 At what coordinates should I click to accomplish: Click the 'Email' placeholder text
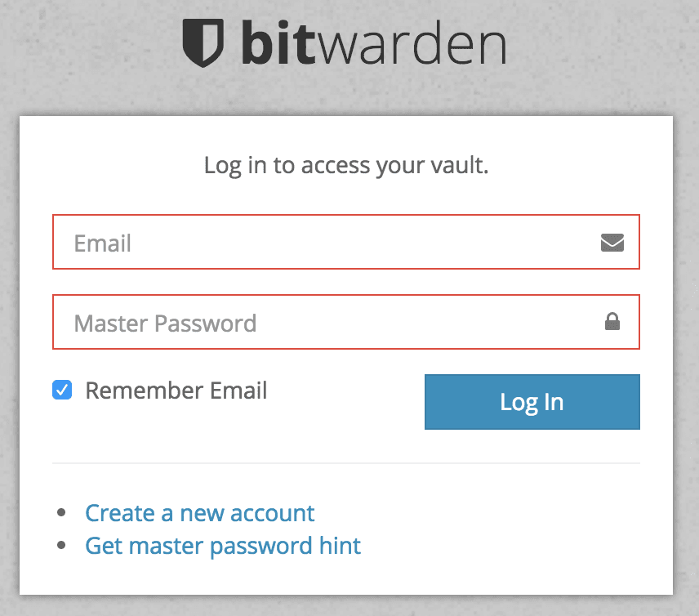tap(103, 243)
